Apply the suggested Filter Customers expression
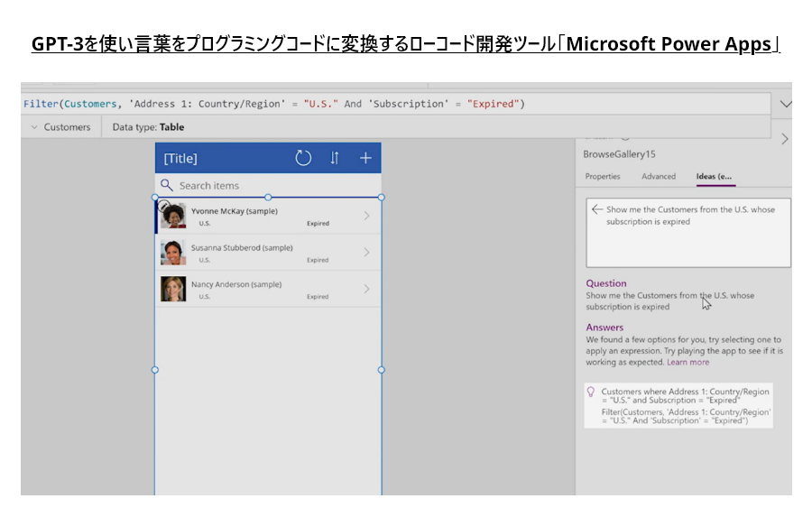This screenshot has width=812, height=517. (686, 415)
